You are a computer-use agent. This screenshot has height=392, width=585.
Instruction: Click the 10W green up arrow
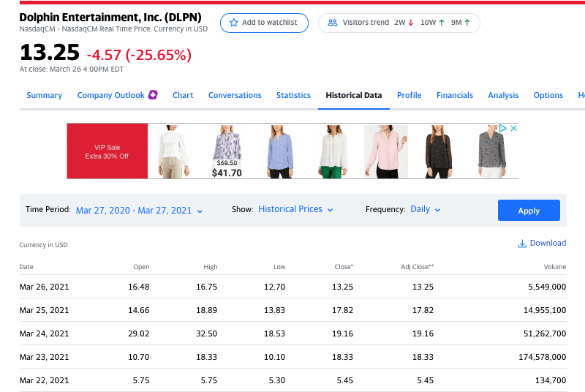tap(442, 23)
